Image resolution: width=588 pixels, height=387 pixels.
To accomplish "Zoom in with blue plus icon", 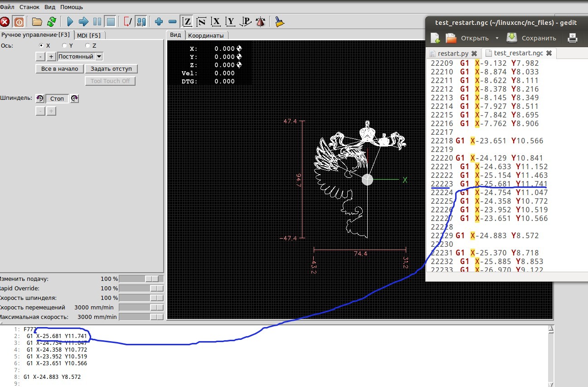I will 159,21.
